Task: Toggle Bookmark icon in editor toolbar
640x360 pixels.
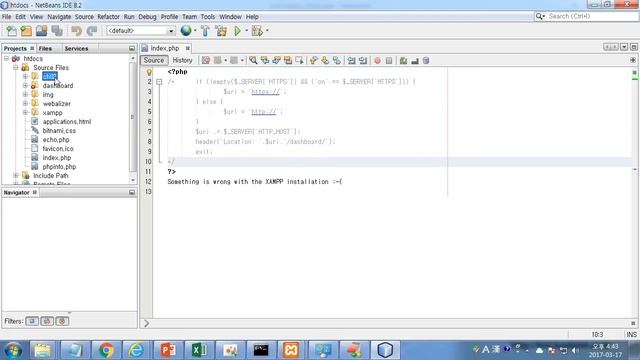Action: click(336, 60)
